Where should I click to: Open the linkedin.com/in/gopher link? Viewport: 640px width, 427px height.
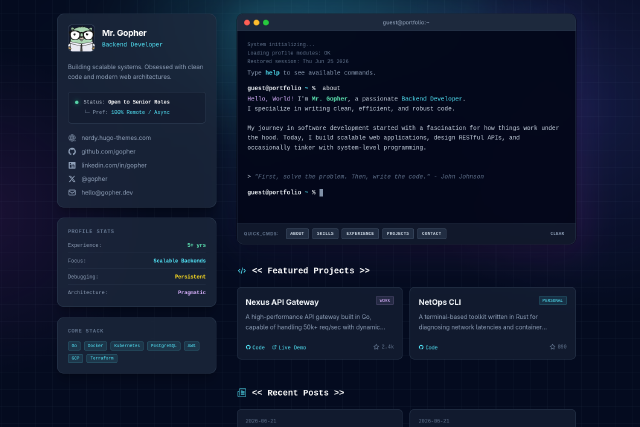pos(114,165)
